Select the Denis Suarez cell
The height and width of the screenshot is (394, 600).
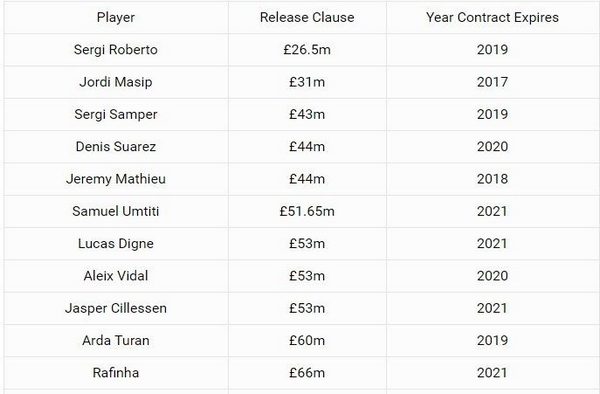(116, 147)
